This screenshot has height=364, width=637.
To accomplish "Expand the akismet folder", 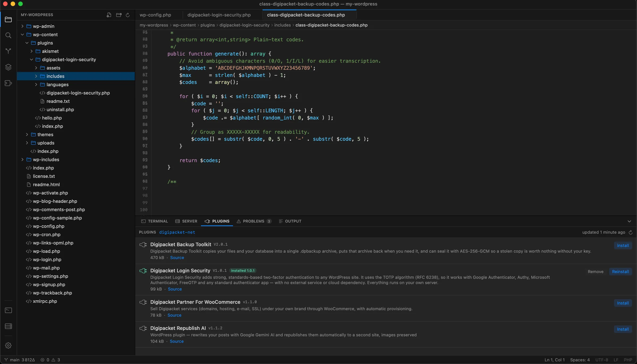I will [x=31, y=51].
